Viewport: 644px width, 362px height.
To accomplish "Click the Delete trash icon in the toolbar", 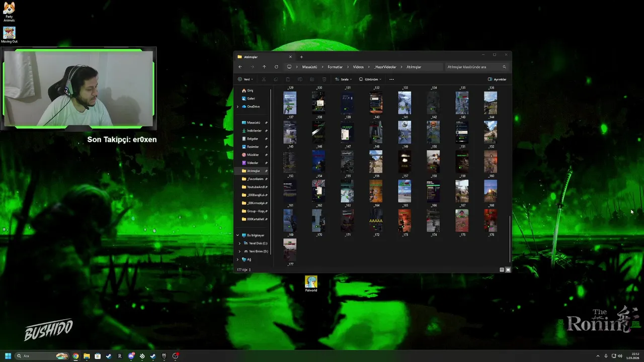I will point(324,79).
